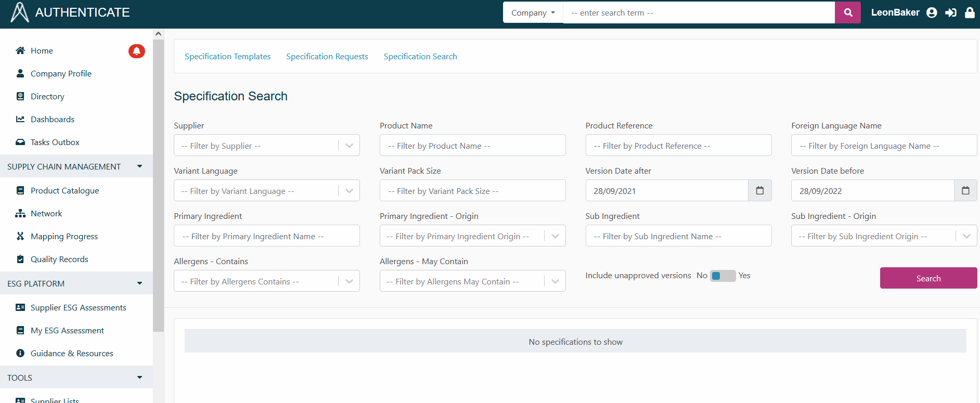The height and width of the screenshot is (403, 980).
Task: Click the Authenticate logo icon
Action: pos(20,12)
